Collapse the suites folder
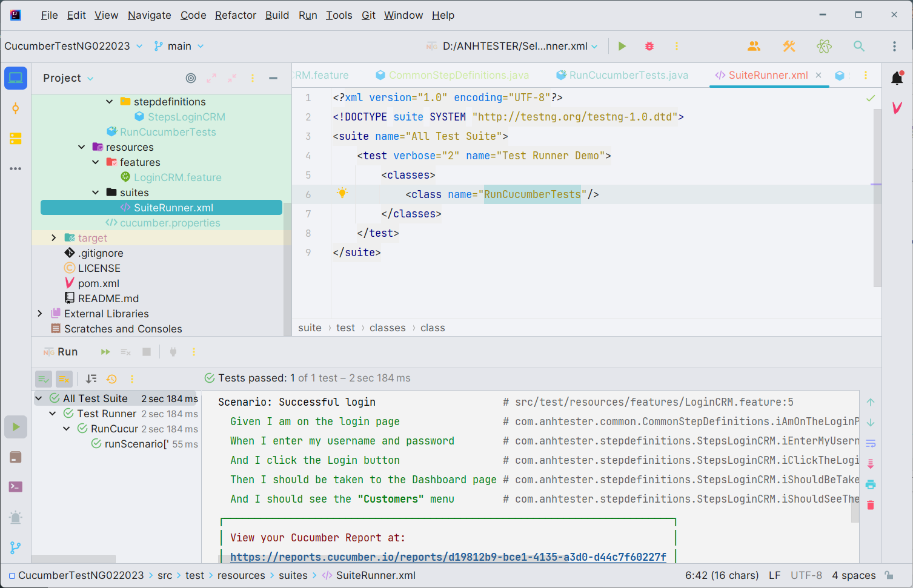 click(96, 193)
